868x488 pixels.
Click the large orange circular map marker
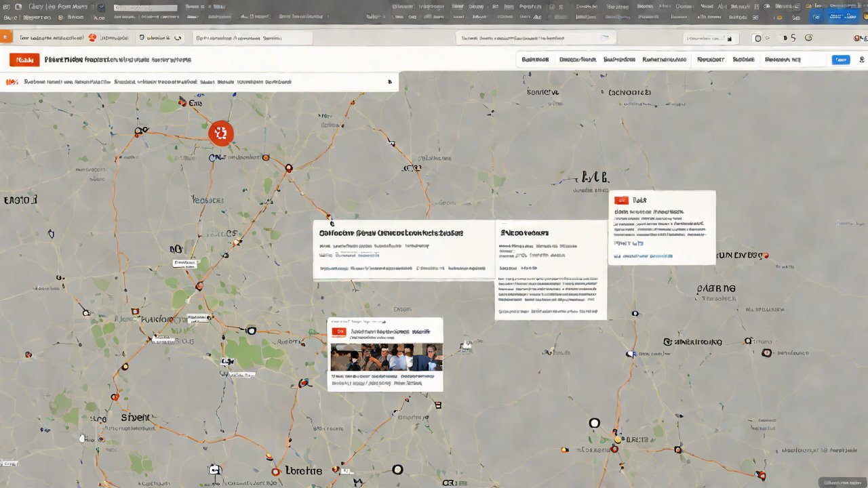point(220,134)
